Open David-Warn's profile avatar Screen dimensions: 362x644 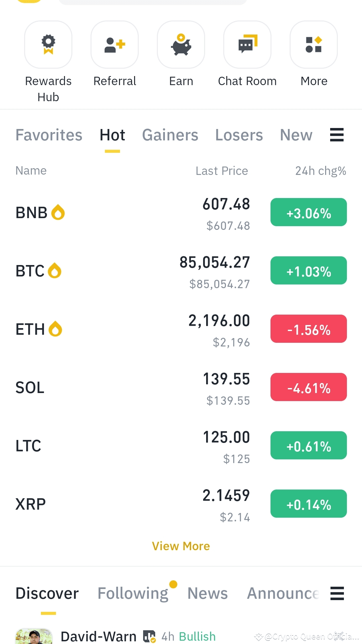tap(34, 636)
